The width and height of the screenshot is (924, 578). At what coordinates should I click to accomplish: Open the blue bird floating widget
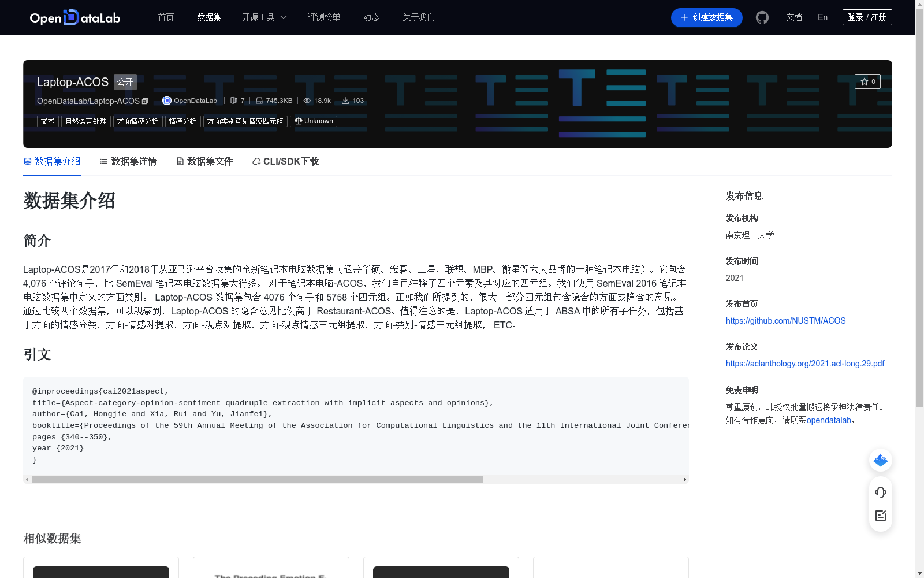pos(881,460)
